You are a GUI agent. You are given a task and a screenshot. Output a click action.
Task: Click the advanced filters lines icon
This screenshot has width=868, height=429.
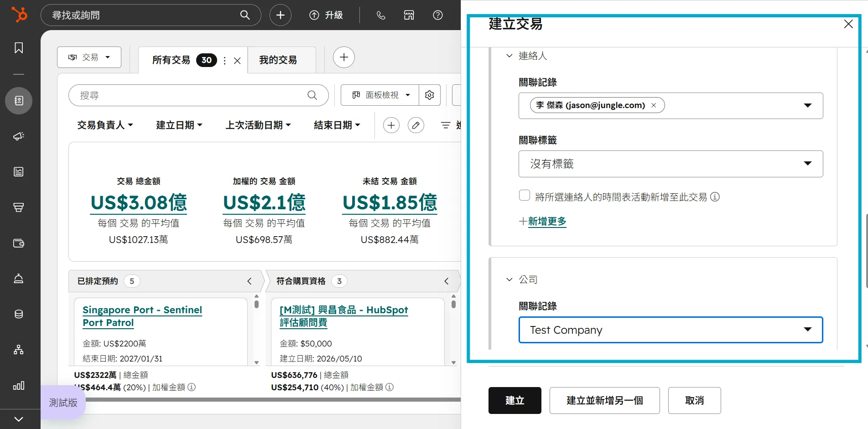[x=446, y=125]
